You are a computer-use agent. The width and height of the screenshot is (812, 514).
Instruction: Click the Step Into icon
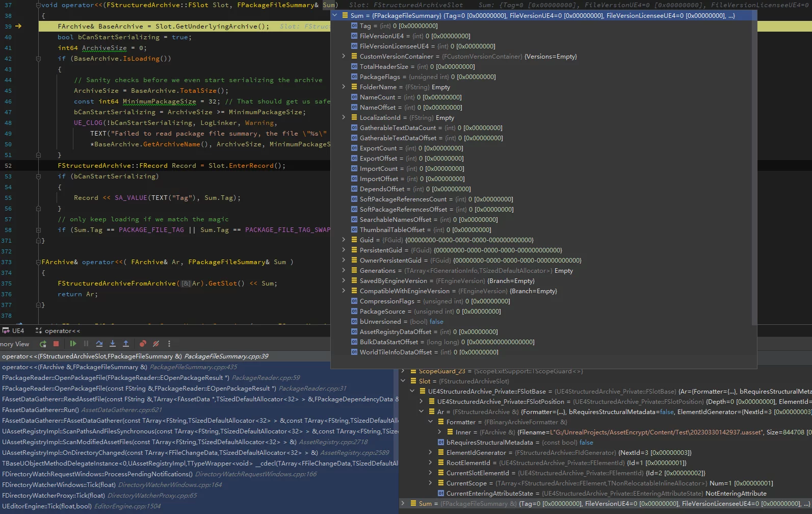[113, 344]
